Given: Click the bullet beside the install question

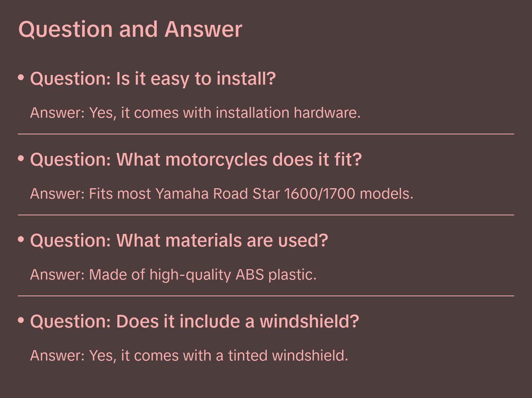Looking at the screenshot, I should point(21,78).
